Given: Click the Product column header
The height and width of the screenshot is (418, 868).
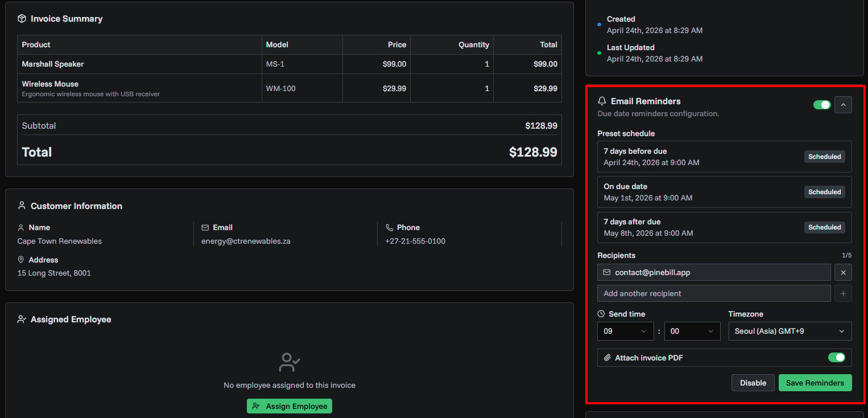Looking at the screenshot, I should tap(139, 44).
